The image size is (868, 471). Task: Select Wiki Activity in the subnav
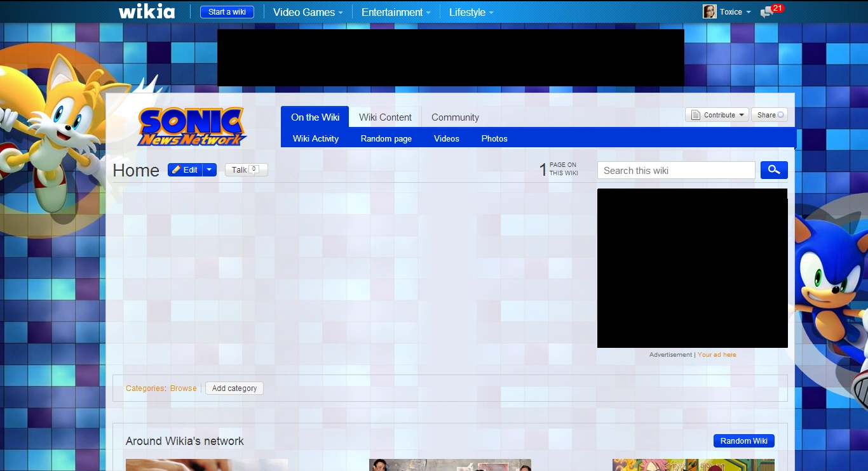coord(316,138)
